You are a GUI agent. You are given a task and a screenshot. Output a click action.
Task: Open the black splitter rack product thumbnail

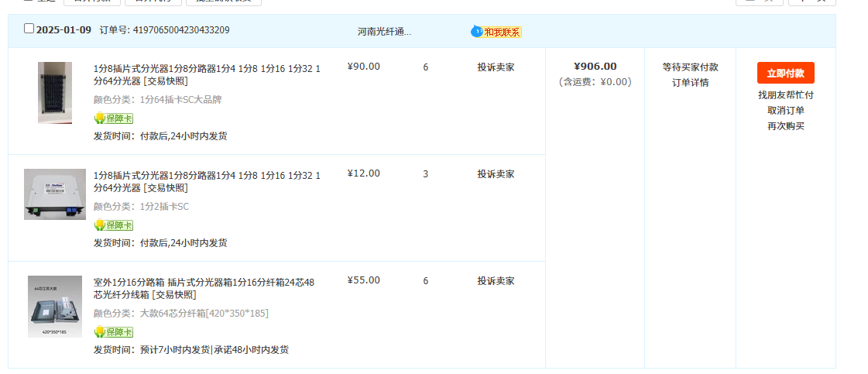coord(55,93)
